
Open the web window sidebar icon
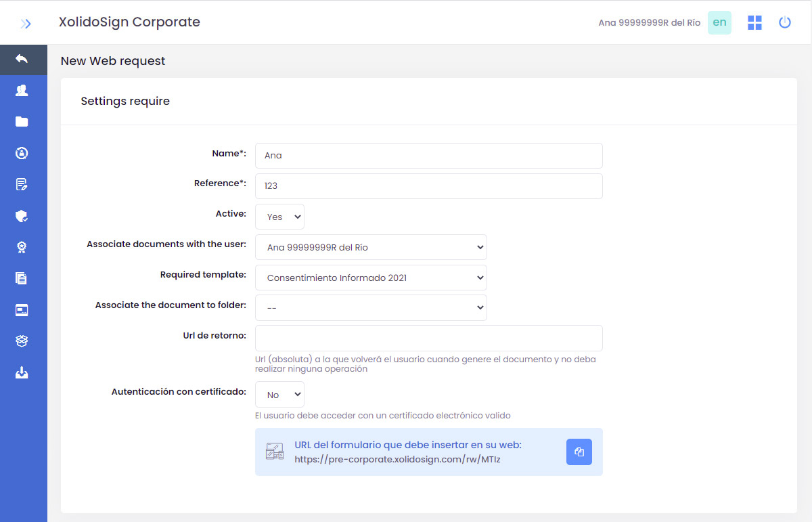tap(22, 310)
